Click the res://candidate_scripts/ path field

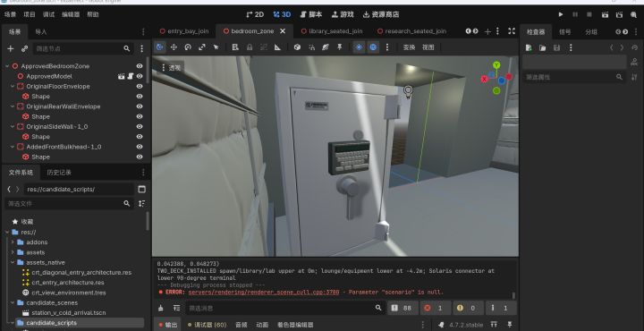[x=79, y=189]
